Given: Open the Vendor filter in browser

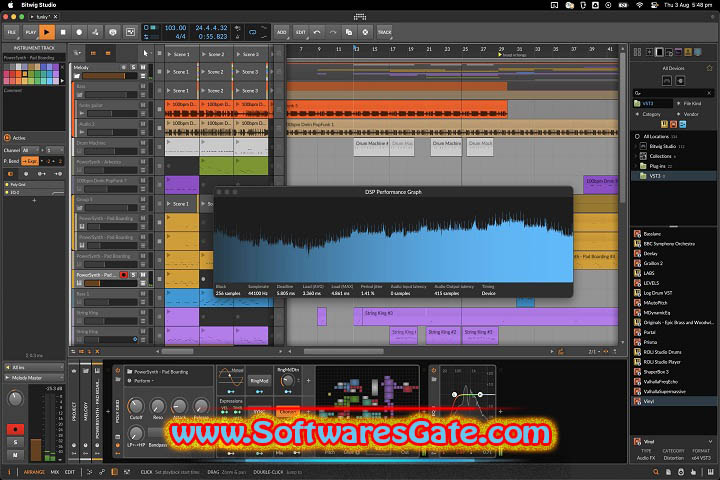Looking at the screenshot, I should (691, 114).
